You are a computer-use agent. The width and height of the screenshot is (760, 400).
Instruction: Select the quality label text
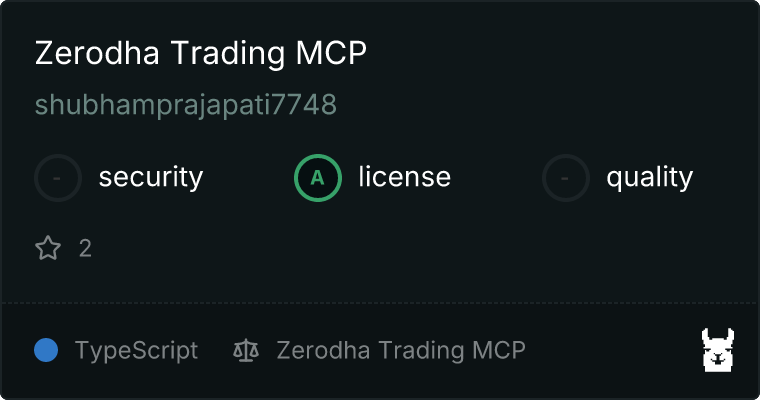pyautogui.click(x=649, y=178)
